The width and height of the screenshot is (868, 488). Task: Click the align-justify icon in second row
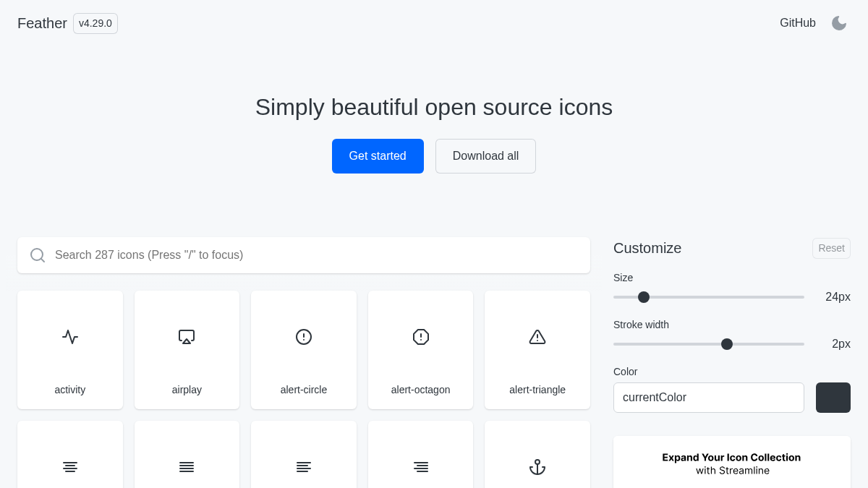pyautogui.click(x=187, y=467)
